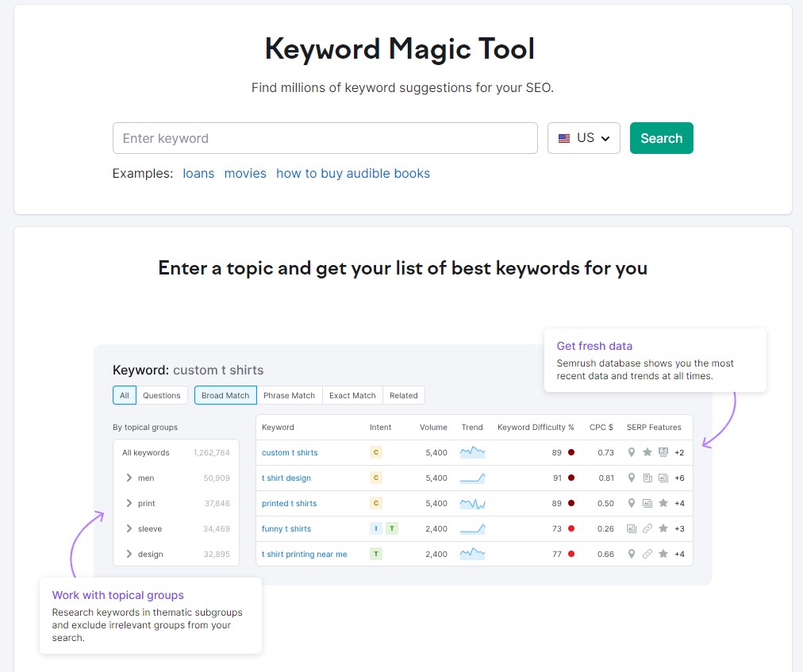Click the commercial intent C badge for custom t shirts
This screenshot has height=672, width=803.
[x=376, y=452]
